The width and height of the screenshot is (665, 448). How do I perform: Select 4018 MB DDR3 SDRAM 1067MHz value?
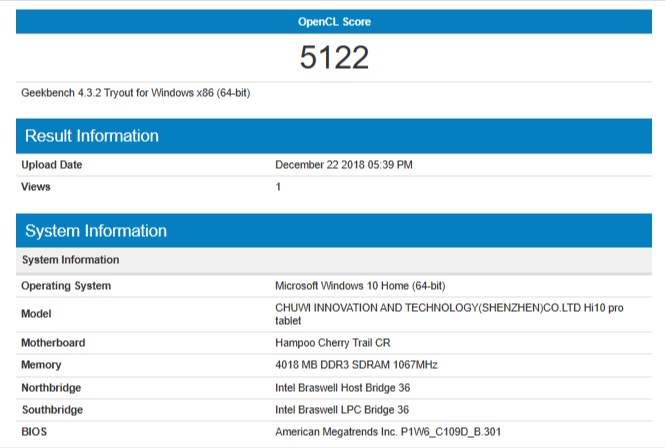click(356, 365)
